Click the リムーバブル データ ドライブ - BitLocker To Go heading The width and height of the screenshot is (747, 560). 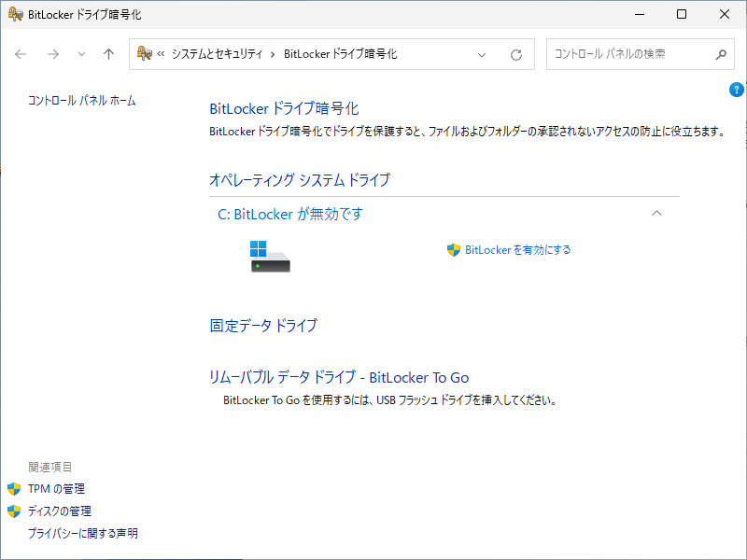click(x=339, y=377)
